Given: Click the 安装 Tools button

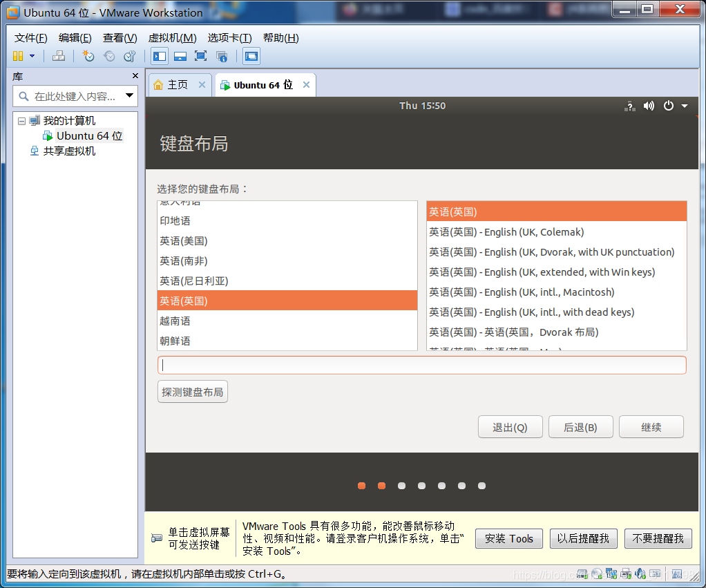Looking at the screenshot, I should pos(509,538).
